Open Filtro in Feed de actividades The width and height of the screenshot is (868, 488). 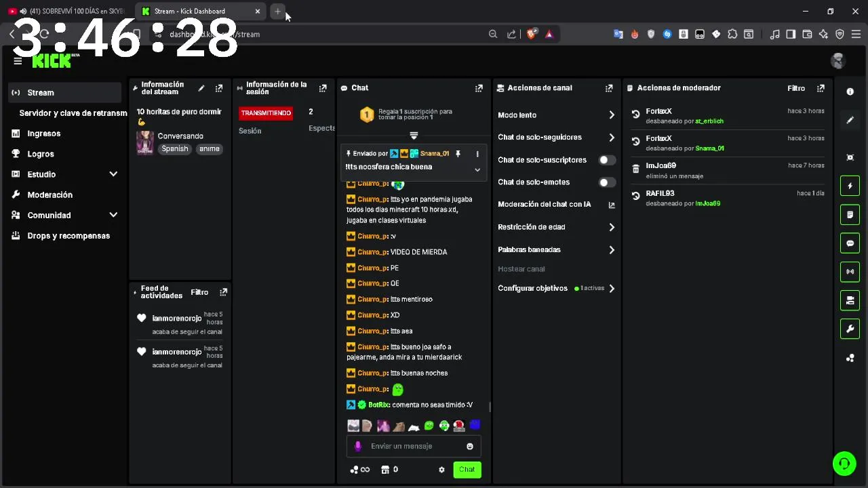(199, 292)
